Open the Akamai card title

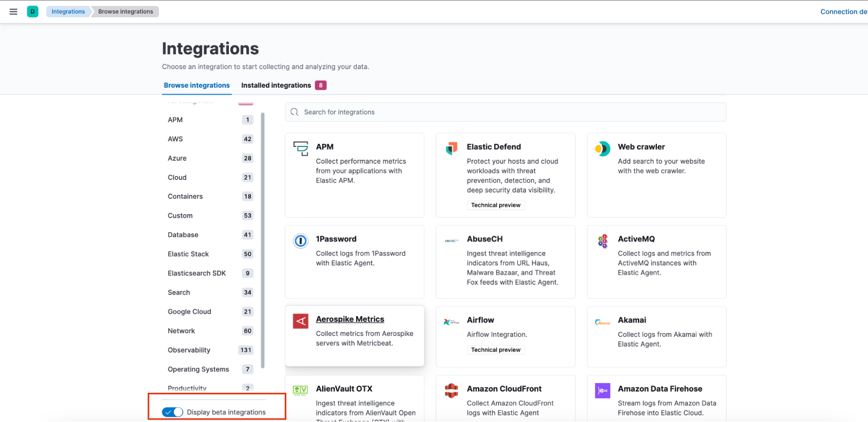coord(632,320)
